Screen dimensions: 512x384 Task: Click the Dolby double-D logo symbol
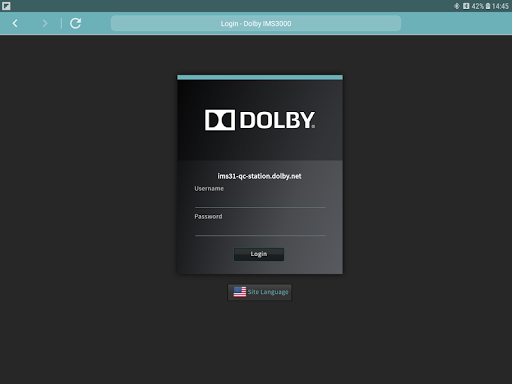(220, 120)
